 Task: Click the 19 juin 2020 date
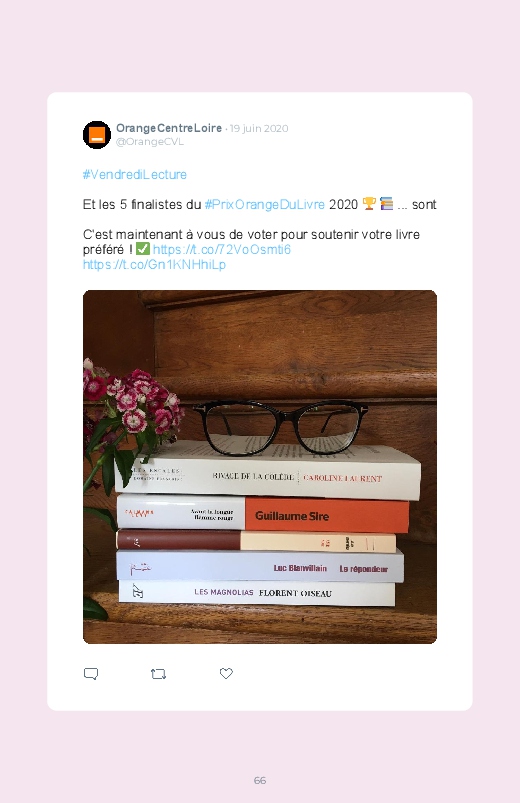pos(259,129)
